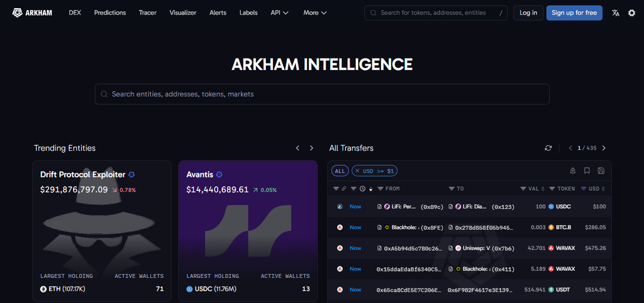
Task: Click 0x6F982F4617e3E139... address
Action: pos(480,289)
